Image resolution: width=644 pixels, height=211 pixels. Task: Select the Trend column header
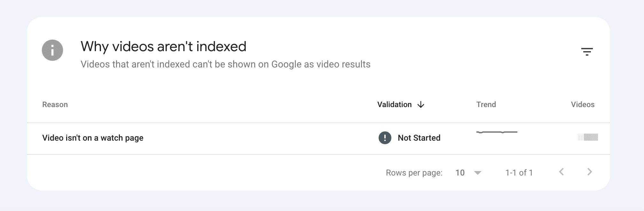click(486, 104)
